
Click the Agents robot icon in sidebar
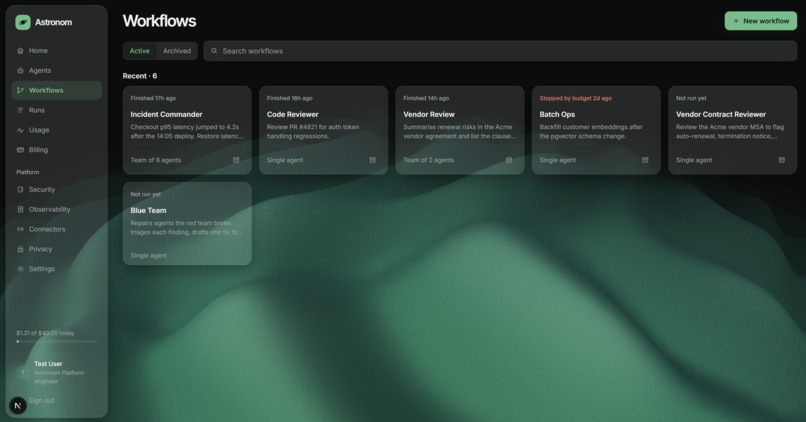tap(20, 70)
